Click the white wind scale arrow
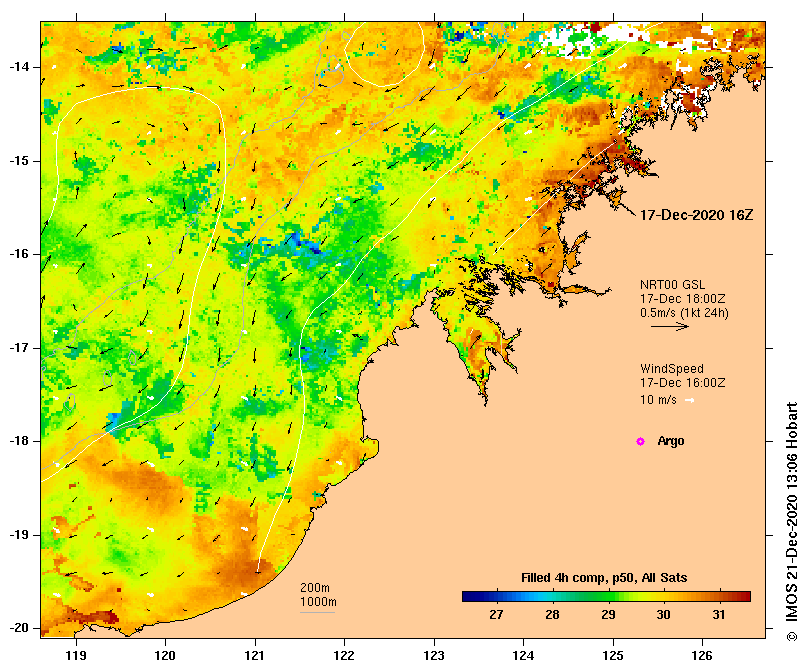This screenshot has height=672, width=809. point(689,400)
